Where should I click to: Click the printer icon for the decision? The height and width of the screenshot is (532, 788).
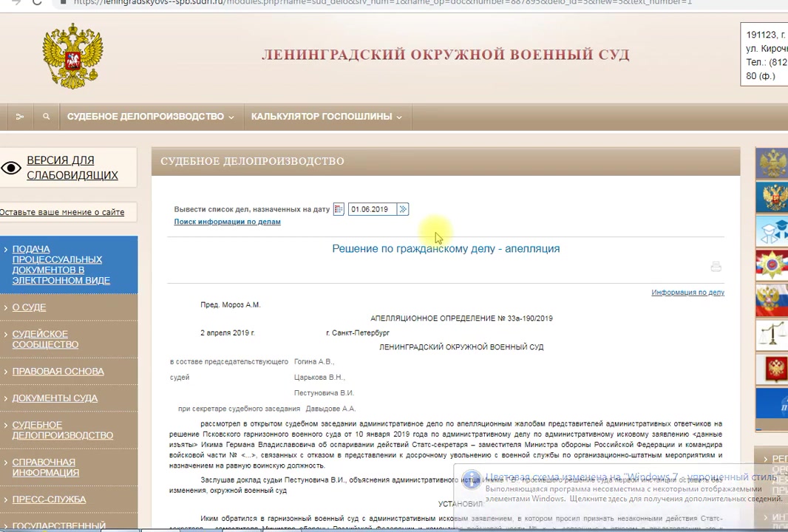point(716,266)
